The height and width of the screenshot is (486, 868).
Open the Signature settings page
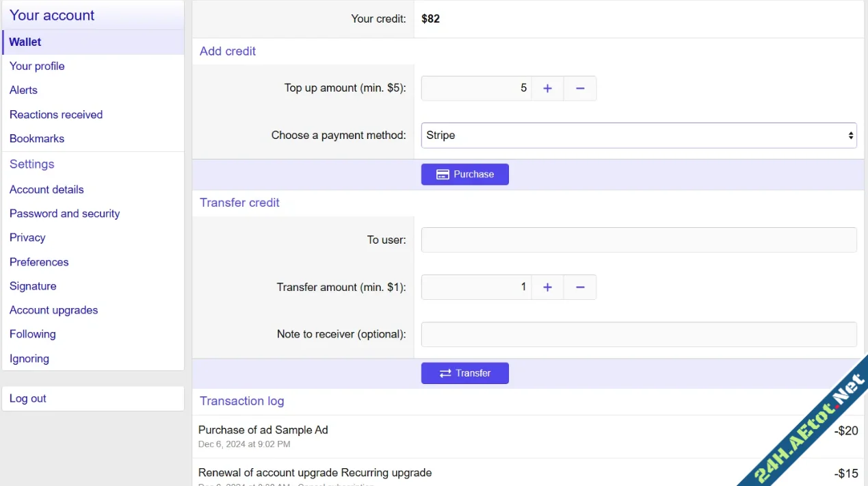(33, 286)
